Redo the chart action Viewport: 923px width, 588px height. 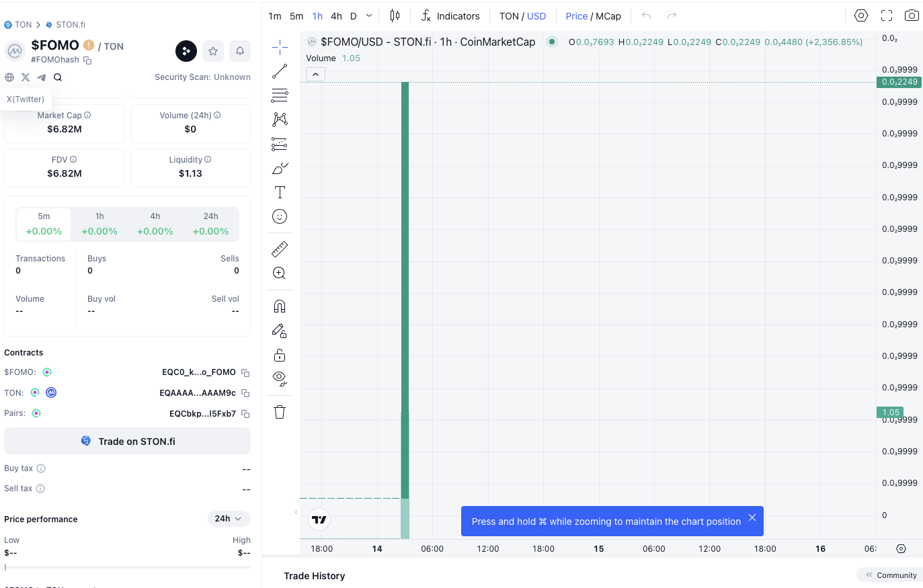pos(672,15)
